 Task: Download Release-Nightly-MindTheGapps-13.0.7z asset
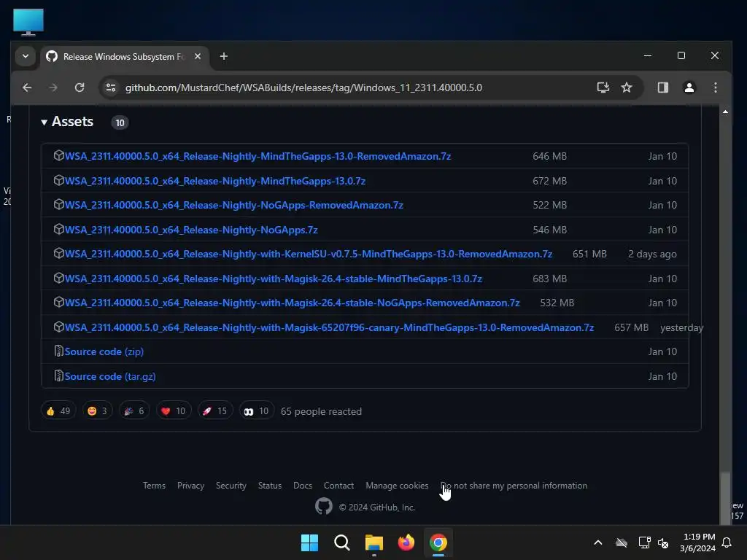click(215, 181)
